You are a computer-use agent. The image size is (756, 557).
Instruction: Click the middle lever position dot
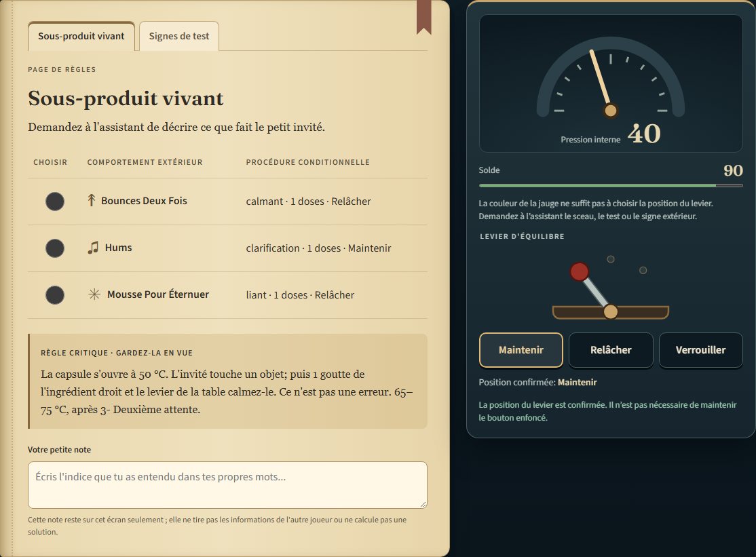tap(610, 259)
